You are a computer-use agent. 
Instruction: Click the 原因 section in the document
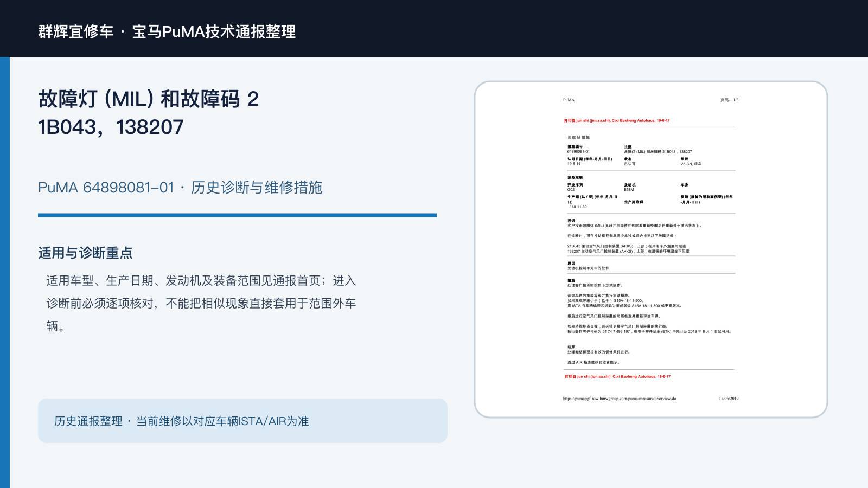click(x=588, y=266)
